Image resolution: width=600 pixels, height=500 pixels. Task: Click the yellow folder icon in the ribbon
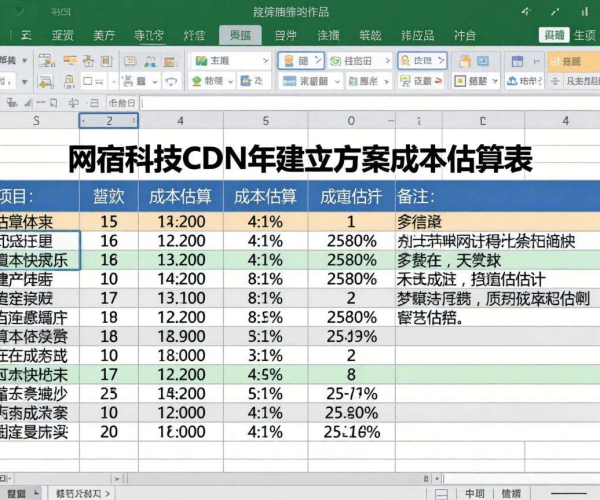click(x=465, y=61)
